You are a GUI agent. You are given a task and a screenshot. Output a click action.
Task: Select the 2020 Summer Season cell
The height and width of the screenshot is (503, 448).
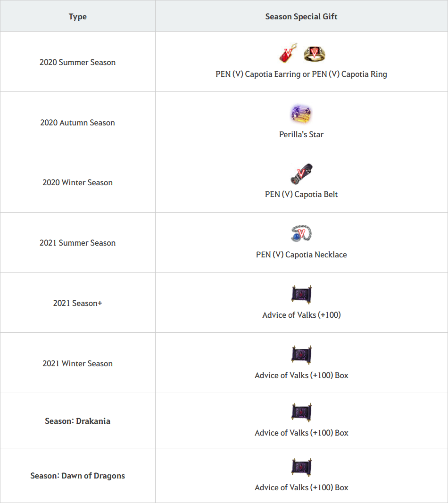[78, 62]
